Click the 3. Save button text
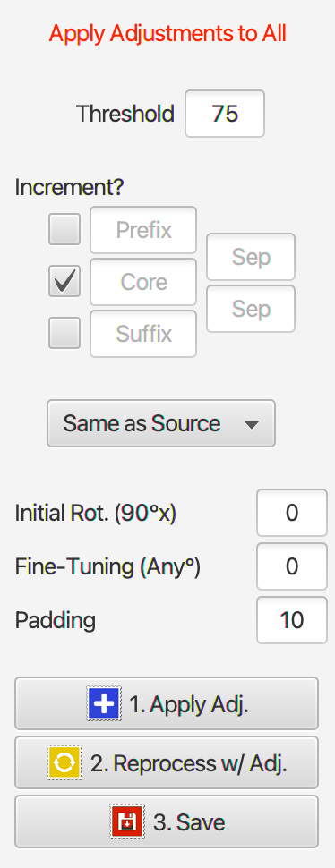This screenshot has height=868, width=335. 189,822
